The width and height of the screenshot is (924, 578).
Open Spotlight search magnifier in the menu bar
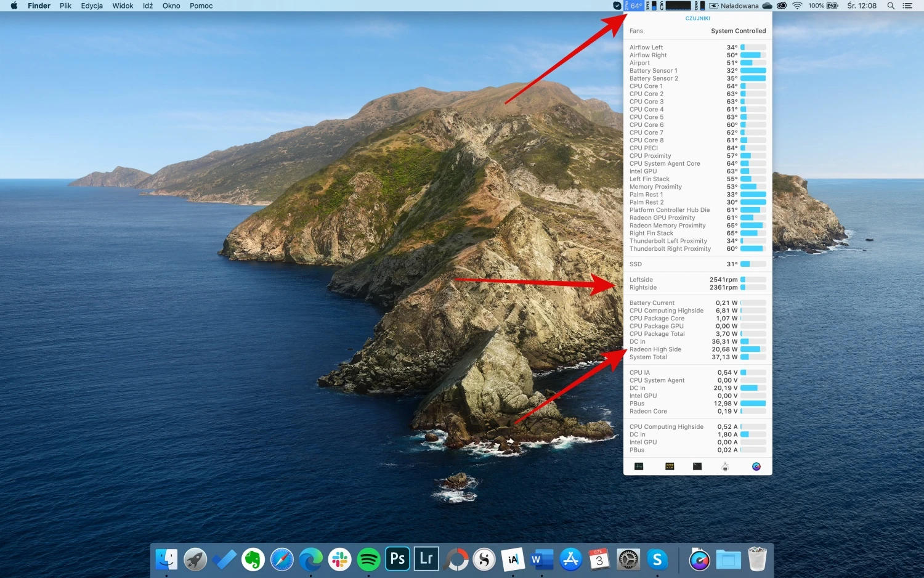(x=891, y=6)
